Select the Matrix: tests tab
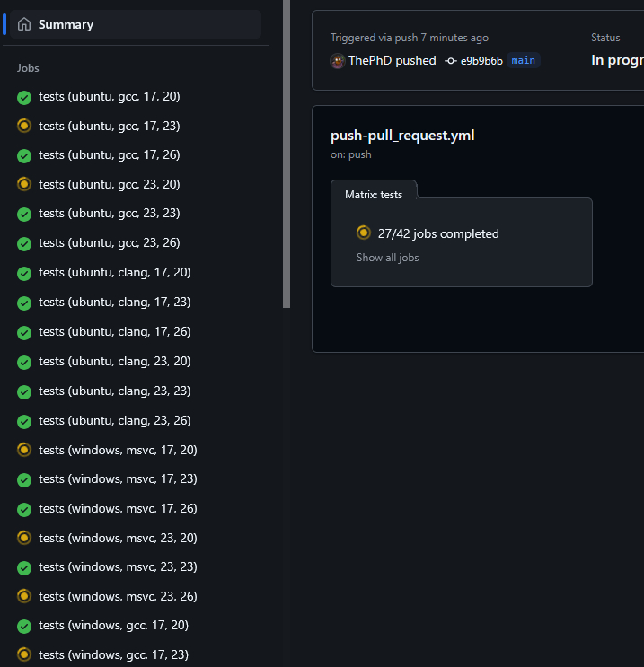Screen dimensions: 644x667 point(374,194)
